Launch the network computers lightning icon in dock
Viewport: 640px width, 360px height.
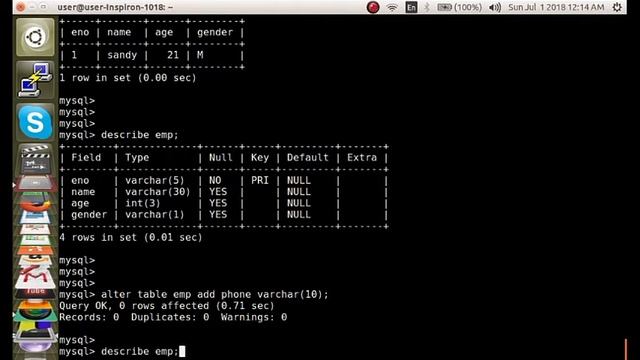point(35,80)
